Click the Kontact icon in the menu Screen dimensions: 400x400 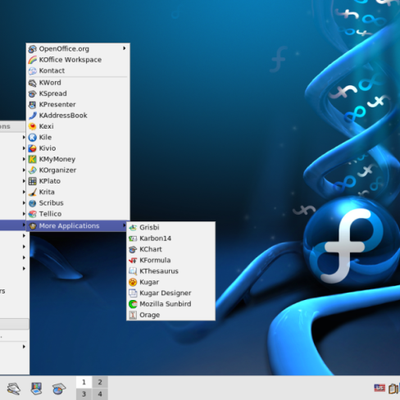[32, 71]
